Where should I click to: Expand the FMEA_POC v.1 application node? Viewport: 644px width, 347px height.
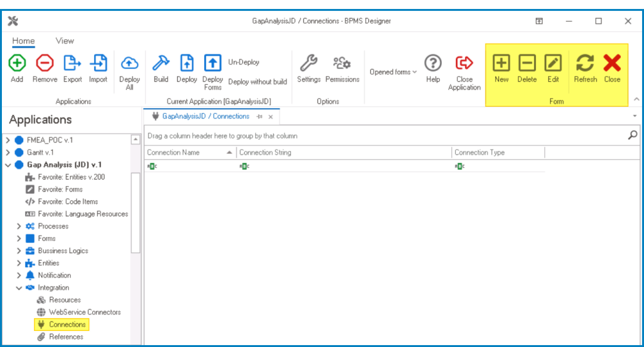(x=8, y=140)
